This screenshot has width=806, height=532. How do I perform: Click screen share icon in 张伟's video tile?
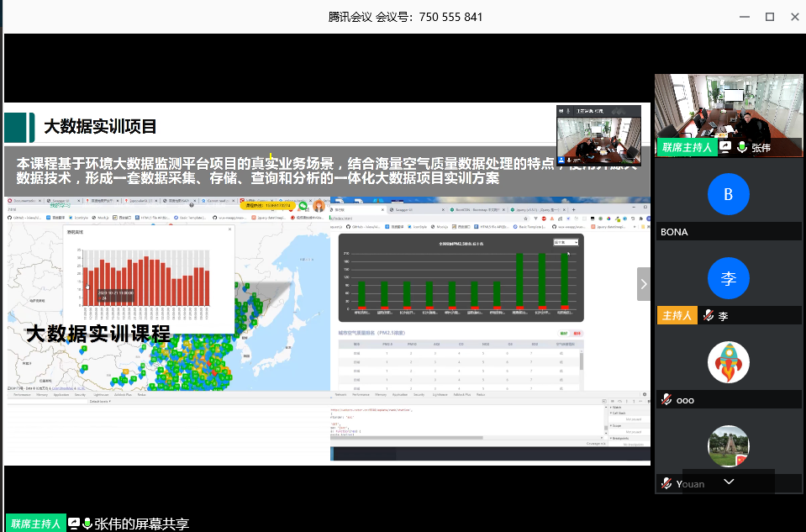coord(725,147)
